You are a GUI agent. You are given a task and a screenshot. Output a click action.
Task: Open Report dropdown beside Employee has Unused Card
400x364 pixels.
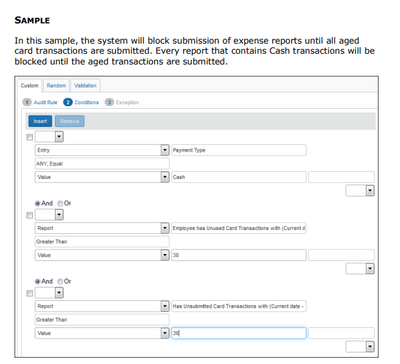[x=102, y=228]
